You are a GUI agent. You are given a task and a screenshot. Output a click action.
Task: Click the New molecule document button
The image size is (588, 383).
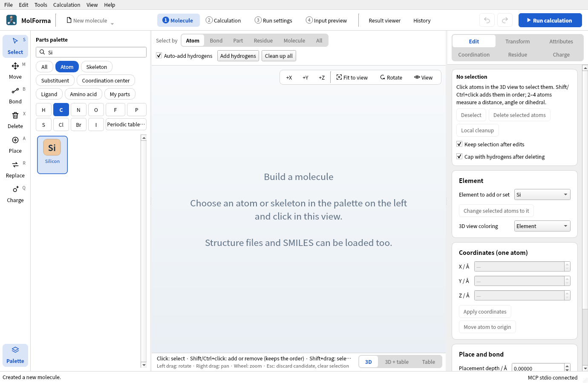pos(87,20)
